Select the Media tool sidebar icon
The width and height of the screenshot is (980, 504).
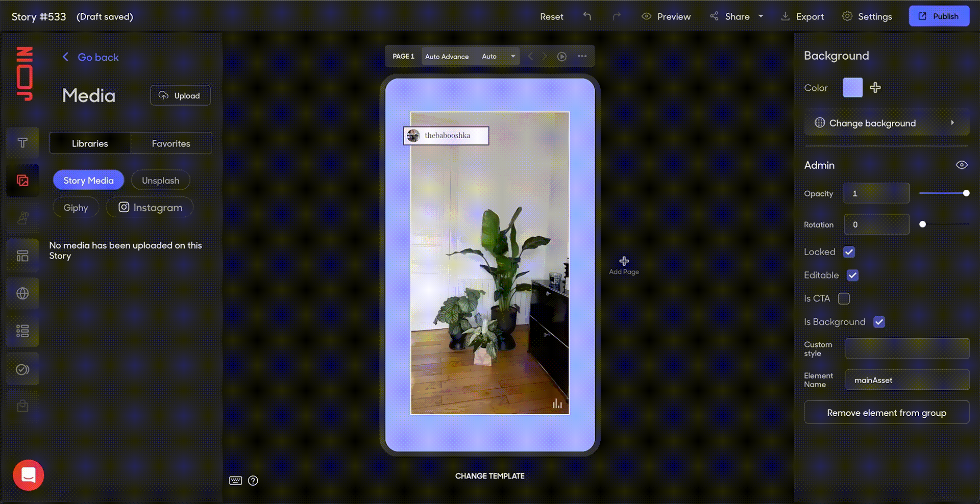pyautogui.click(x=22, y=181)
